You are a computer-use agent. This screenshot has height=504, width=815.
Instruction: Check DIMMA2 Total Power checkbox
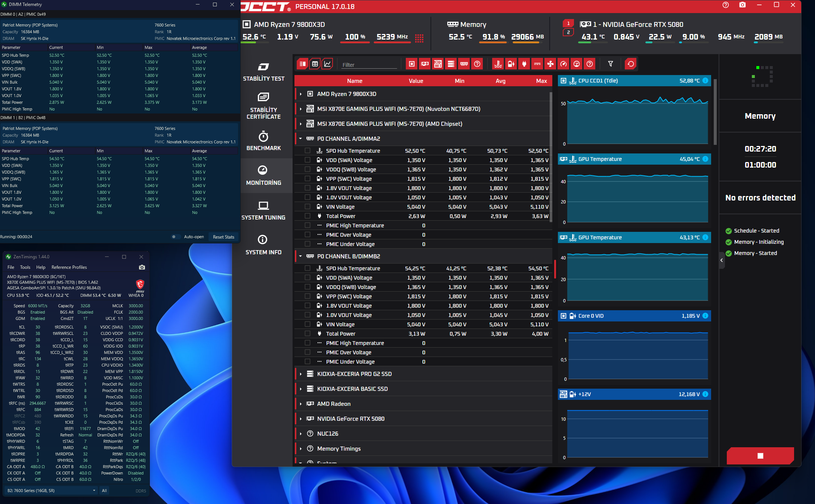coord(308,216)
